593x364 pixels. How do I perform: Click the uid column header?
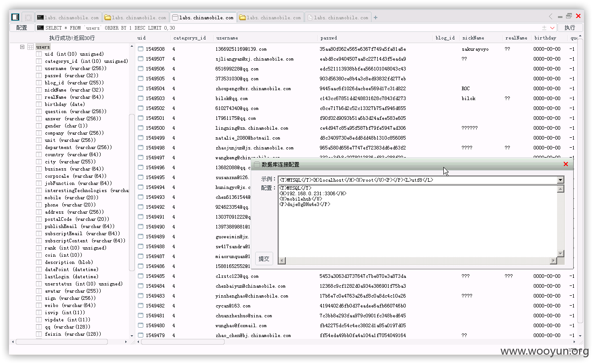pos(153,38)
